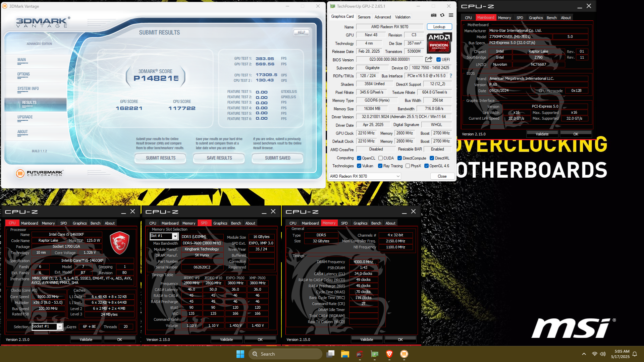Open File Explorer from the taskbar
644x362 pixels.
(345, 354)
